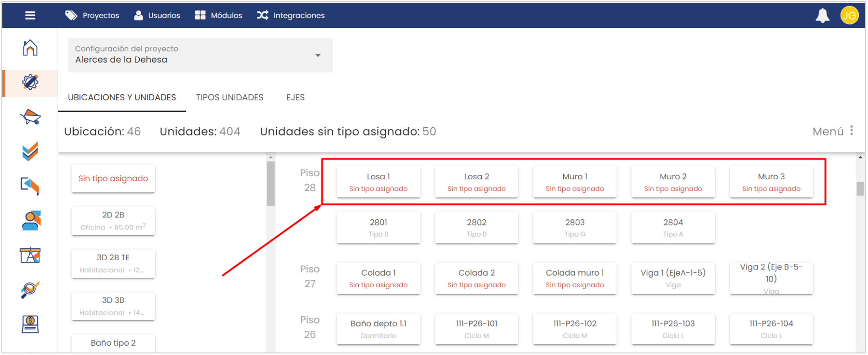
Task: Go to the home icon in sidebar
Action: (x=30, y=48)
